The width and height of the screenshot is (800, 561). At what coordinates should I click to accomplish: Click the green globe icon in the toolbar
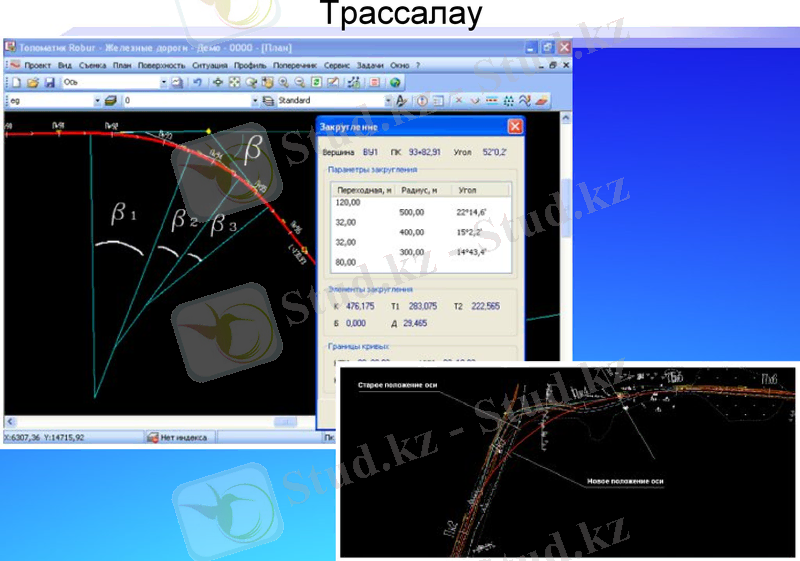pos(395,82)
